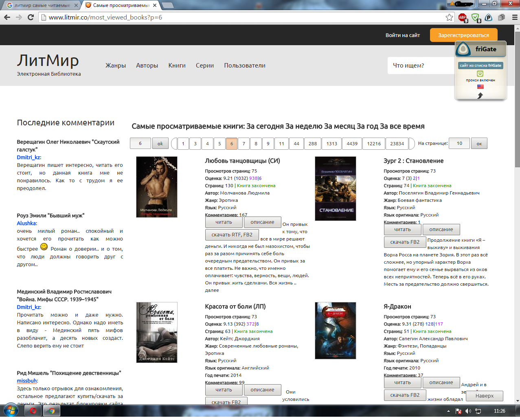Switch to the "литмир самые читаемые" browser tab
This screenshot has width=520, height=420.
[41, 5]
